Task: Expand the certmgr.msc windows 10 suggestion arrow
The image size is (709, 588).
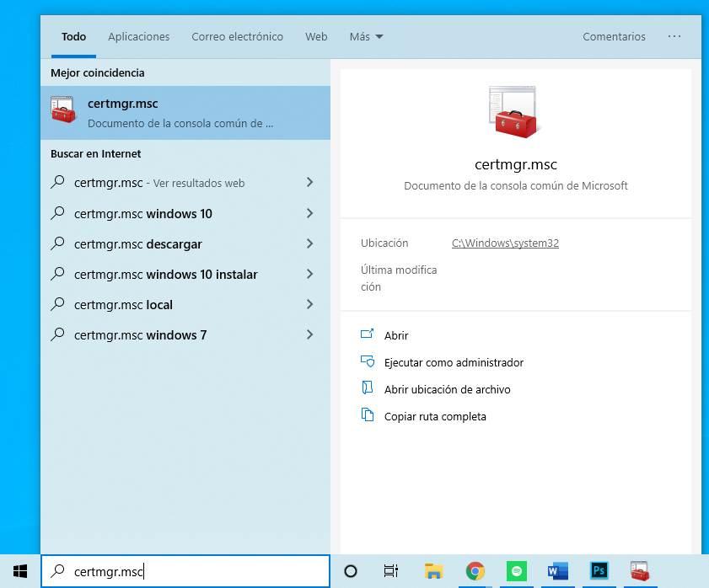Action: tap(309, 213)
